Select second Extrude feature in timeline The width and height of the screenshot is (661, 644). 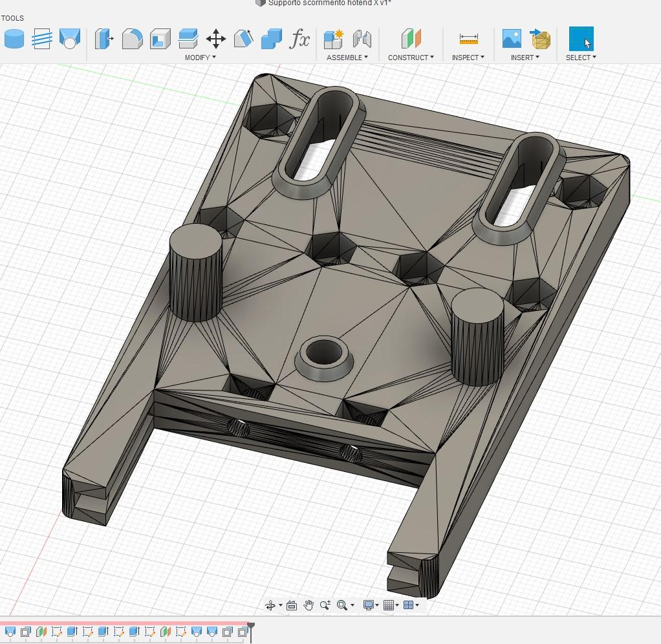[103, 632]
